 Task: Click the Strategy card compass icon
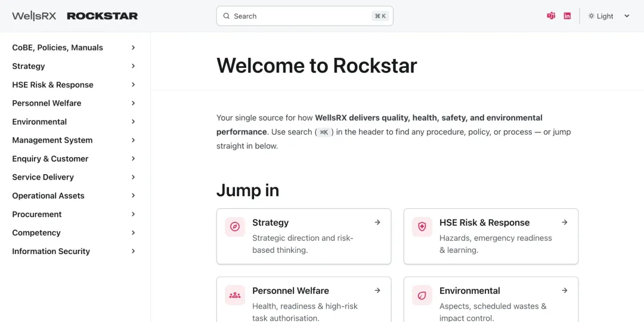[235, 227]
